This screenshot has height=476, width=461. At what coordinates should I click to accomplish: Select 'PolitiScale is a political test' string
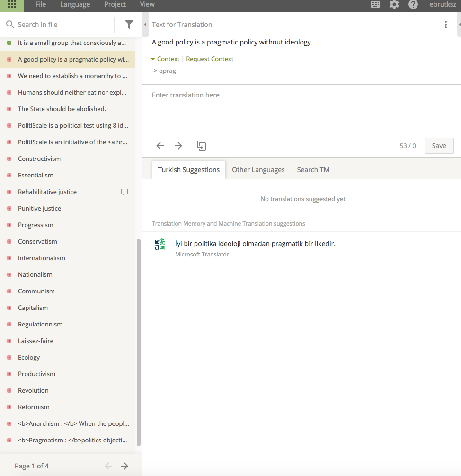click(x=67, y=126)
